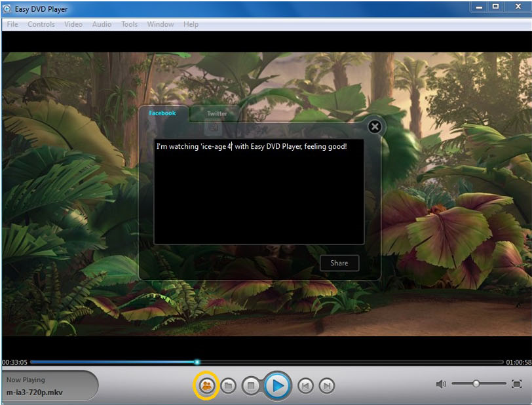Open the Tools menu
The image size is (532, 405).
tap(130, 24)
